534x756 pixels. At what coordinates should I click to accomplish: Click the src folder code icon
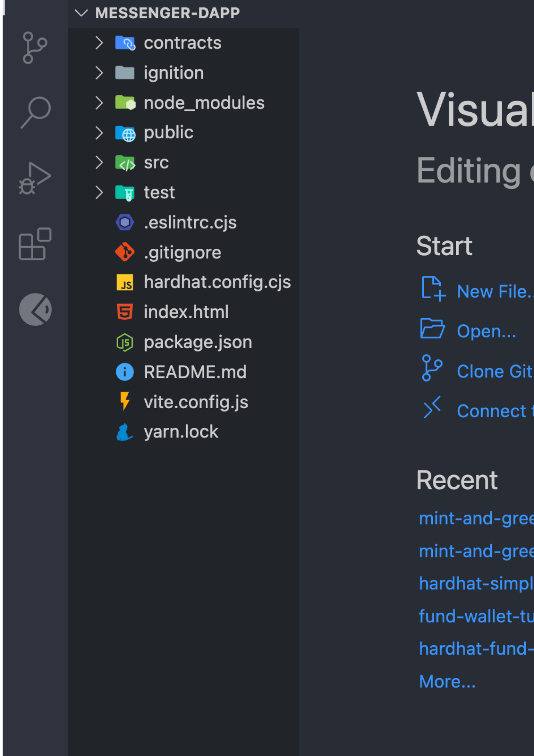tap(125, 163)
